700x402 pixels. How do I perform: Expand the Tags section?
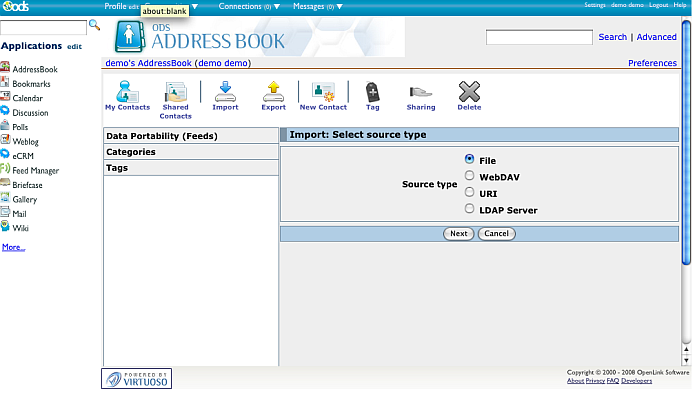(x=117, y=168)
